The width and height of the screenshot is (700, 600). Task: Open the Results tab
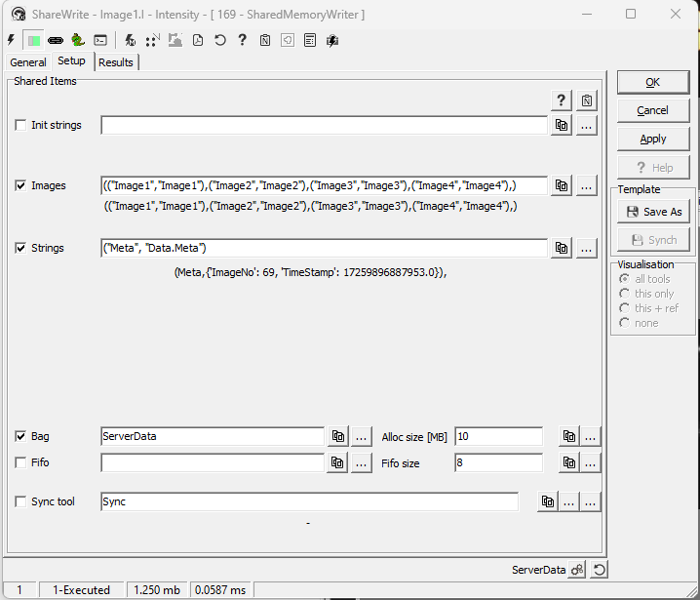pos(116,62)
